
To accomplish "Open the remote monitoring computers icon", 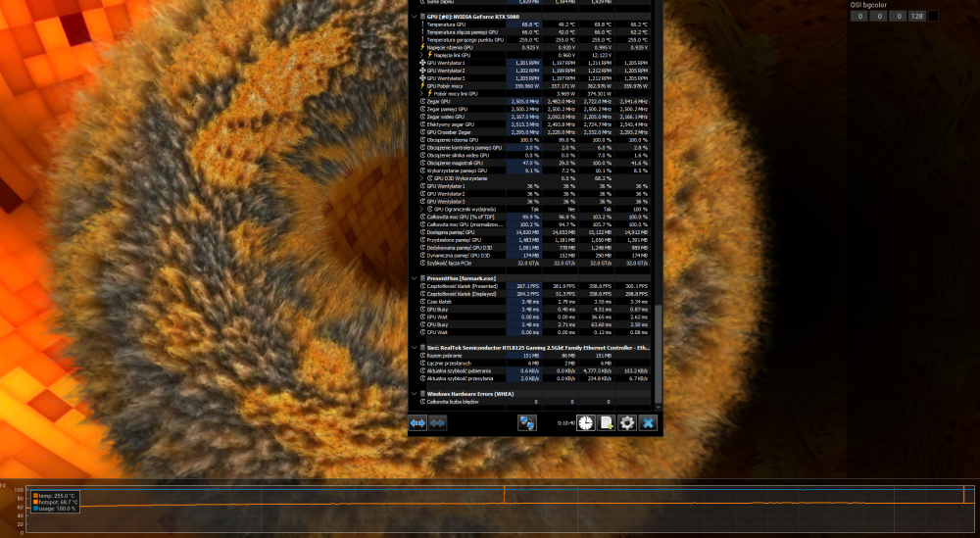I will pos(527,423).
